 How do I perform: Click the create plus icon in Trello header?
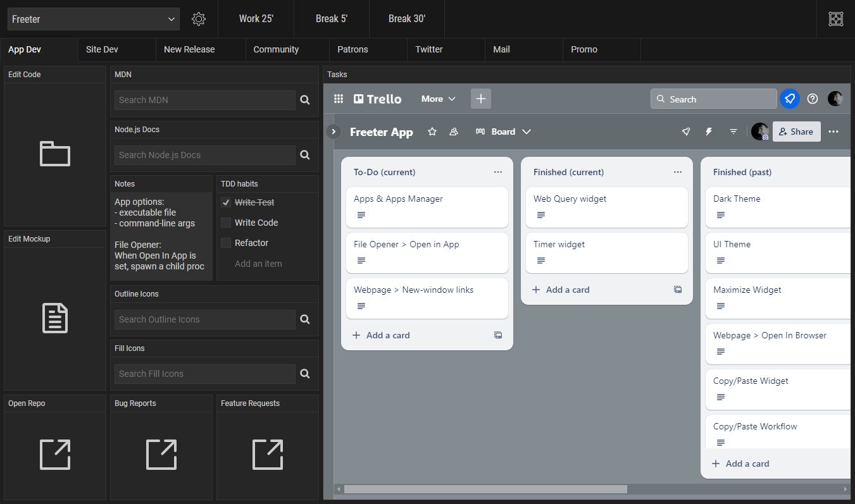480,99
